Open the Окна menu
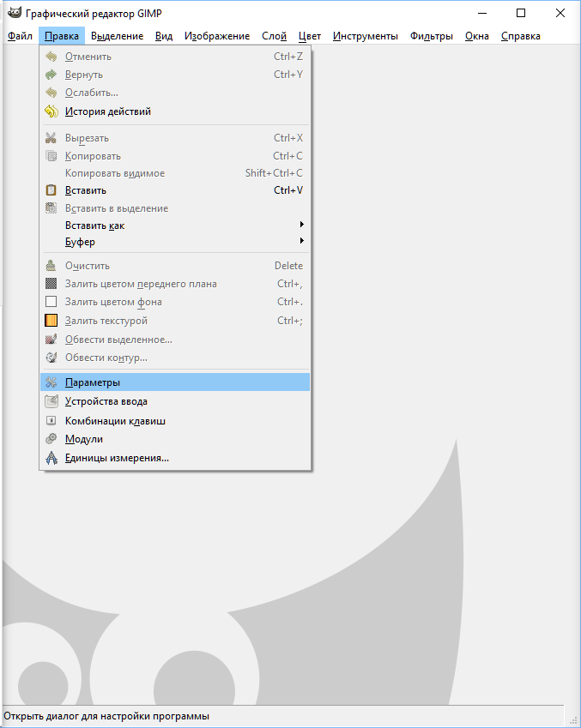This screenshot has width=581, height=728. tap(477, 36)
